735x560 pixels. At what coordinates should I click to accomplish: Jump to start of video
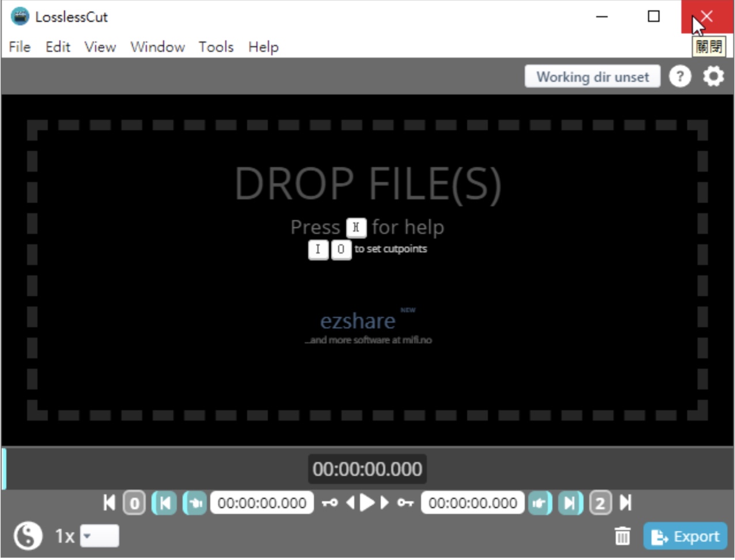[x=109, y=503]
